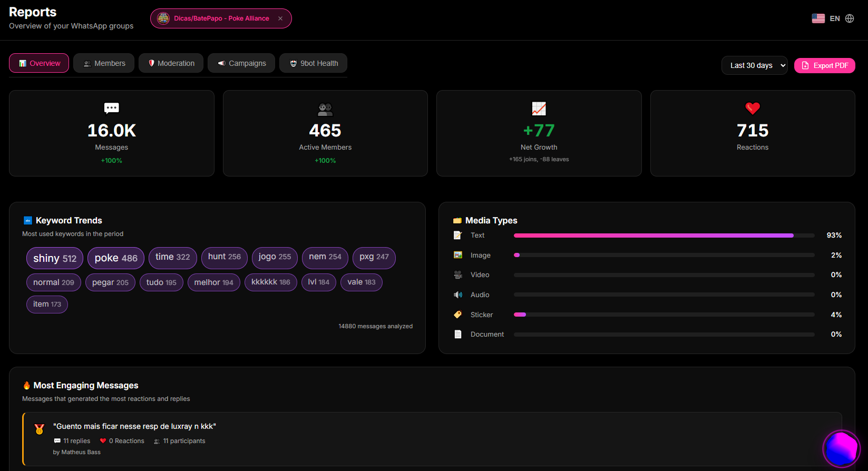Image resolution: width=868 pixels, height=471 pixels.
Task: Click the 4% Sticker value
Action: pos(836,315)
